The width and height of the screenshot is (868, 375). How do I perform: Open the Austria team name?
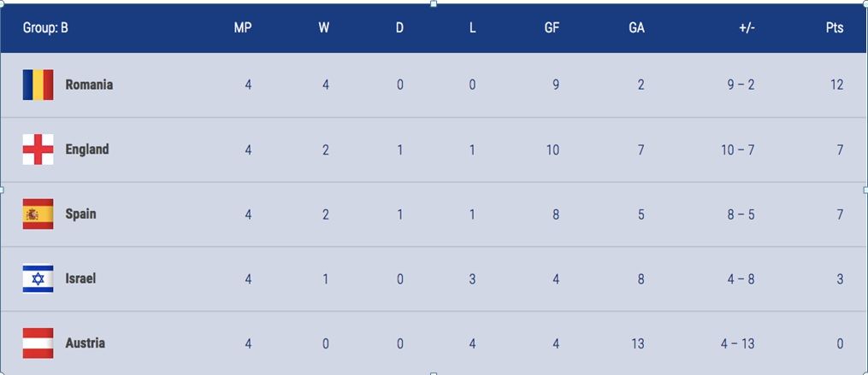click(86, 343)
